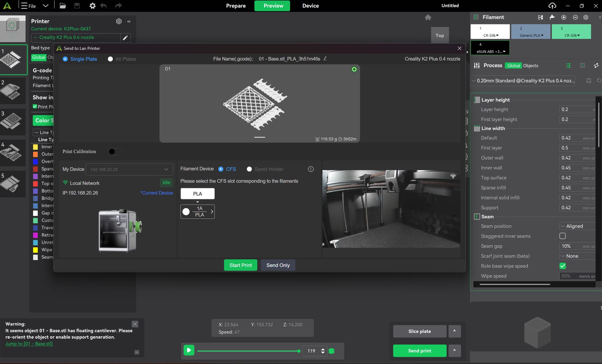The height and width of the screenshot is (364, 602).
Task: Follow the Jump to 01 - Base.stl link
Action: pyautogui.click(x=29, y=344)
